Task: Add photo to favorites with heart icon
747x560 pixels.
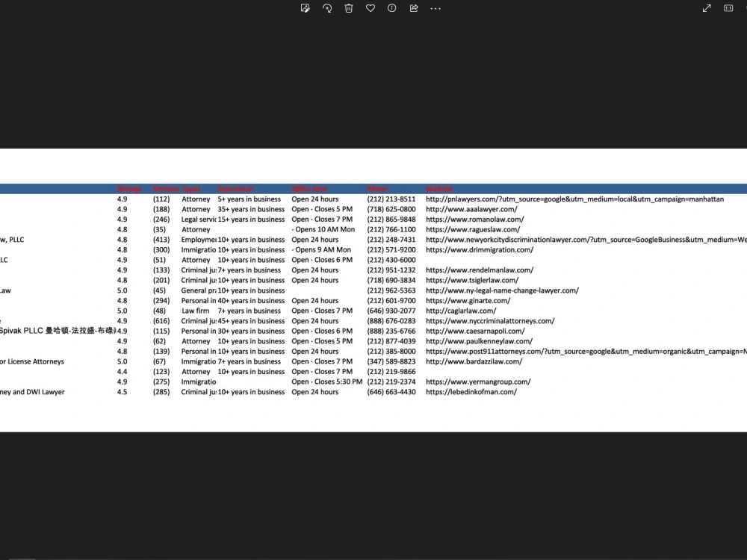Action: [x=371, y=8]
